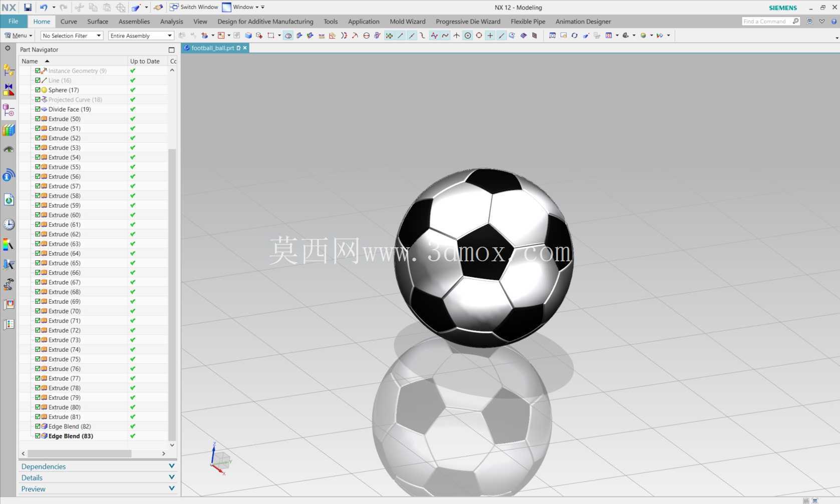
Task: Open the eye icon sidebar tab
Action: [9, 150]
